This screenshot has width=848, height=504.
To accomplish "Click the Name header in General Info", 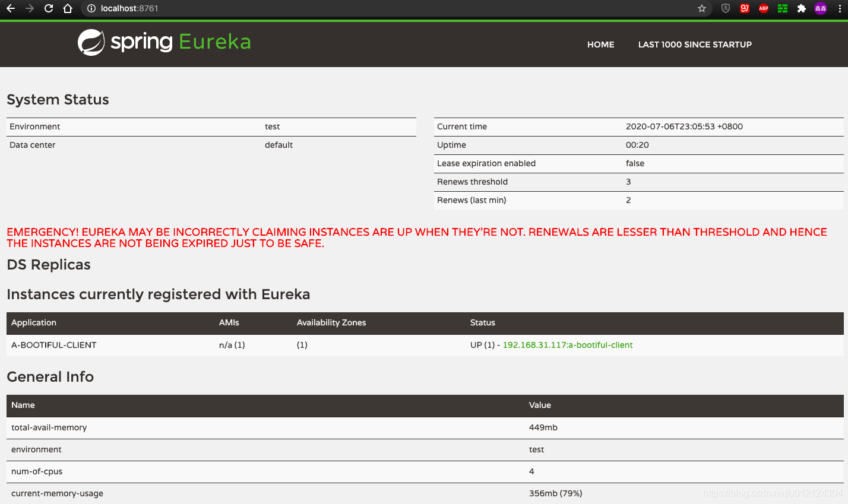I will pos(23,405).
